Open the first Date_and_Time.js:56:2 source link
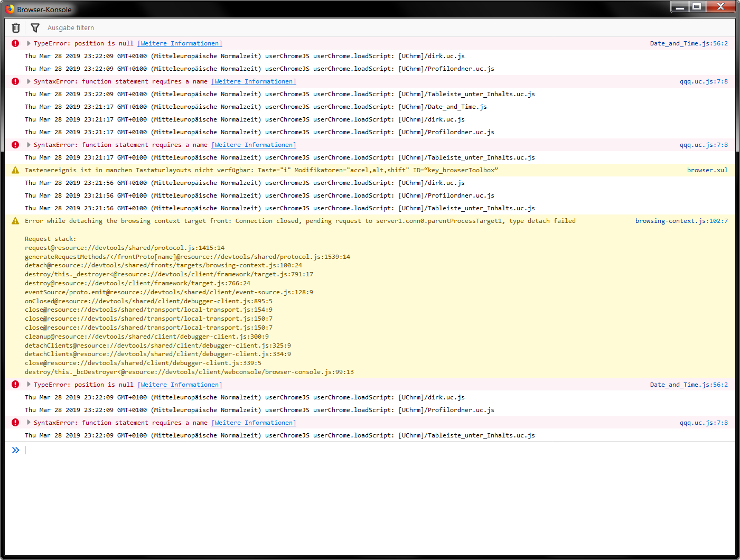The height and width of the screenshot is (560, 740). [x=689, y=43]
